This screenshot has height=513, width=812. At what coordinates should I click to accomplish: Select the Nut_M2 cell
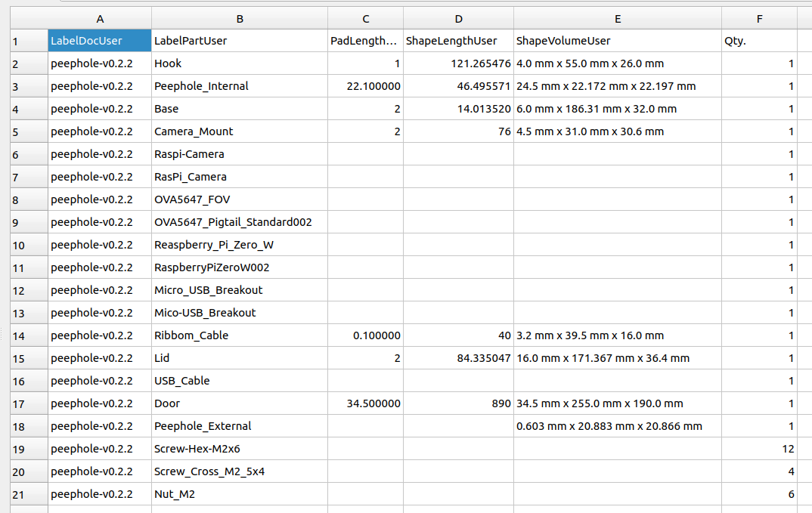[240, 494]
